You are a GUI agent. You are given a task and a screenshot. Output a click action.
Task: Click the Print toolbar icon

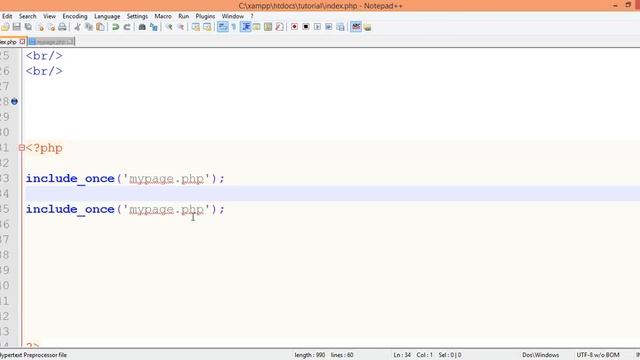(x=62, y=27)
